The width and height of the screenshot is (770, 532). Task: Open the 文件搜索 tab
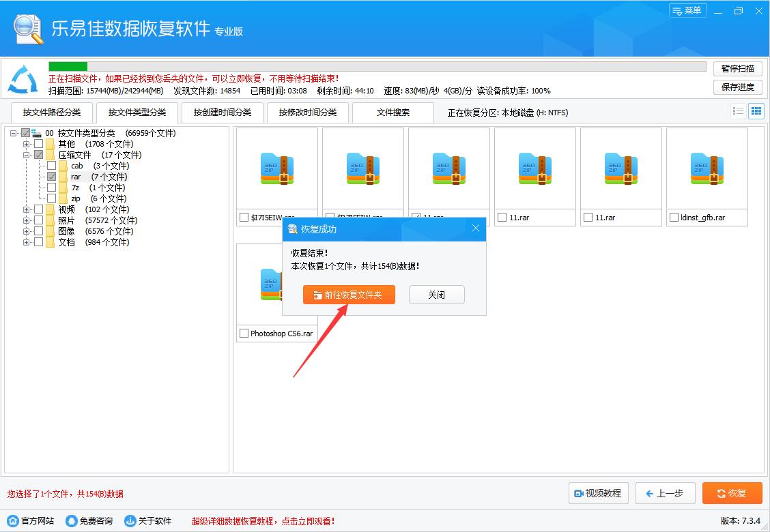click(x=393, y=113)
